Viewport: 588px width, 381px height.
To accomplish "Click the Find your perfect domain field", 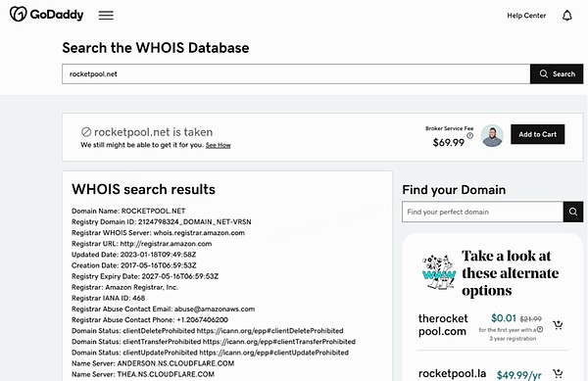I will (x=482, y=212).
